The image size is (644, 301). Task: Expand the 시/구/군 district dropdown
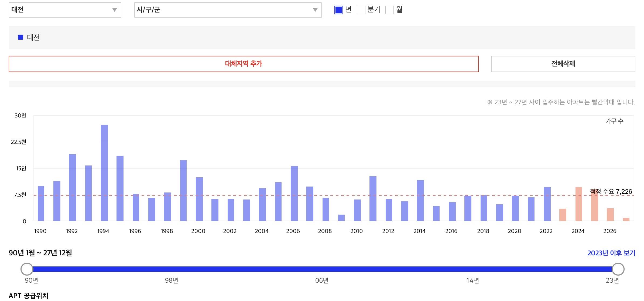(227, 10)
